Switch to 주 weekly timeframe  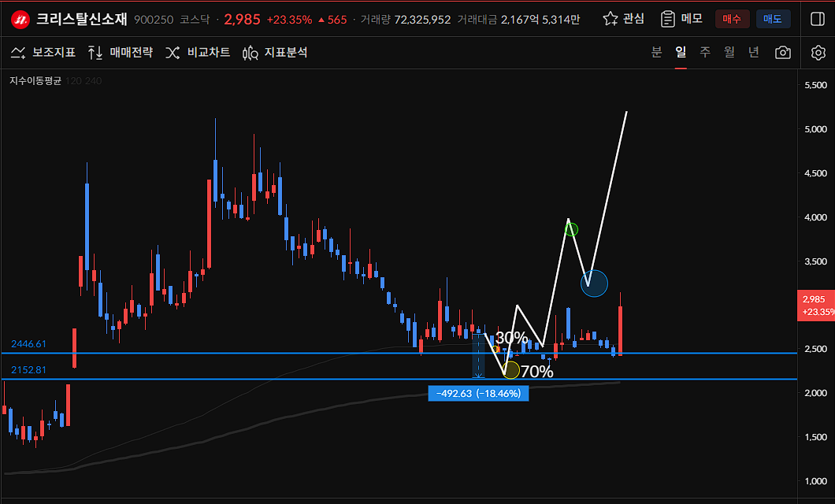coord(705,52)
